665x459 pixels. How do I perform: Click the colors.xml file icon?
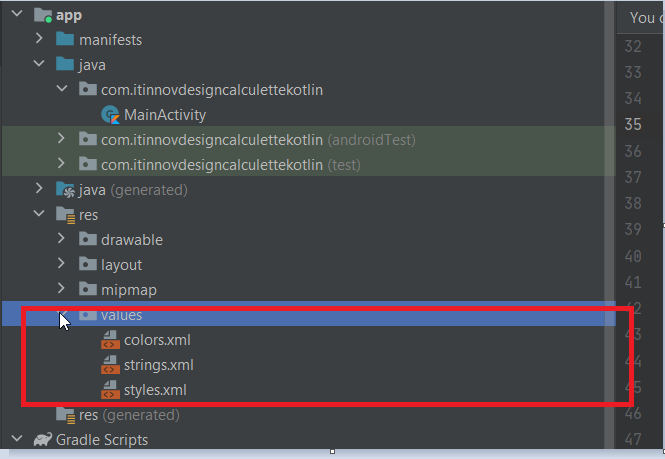(110, 340)
